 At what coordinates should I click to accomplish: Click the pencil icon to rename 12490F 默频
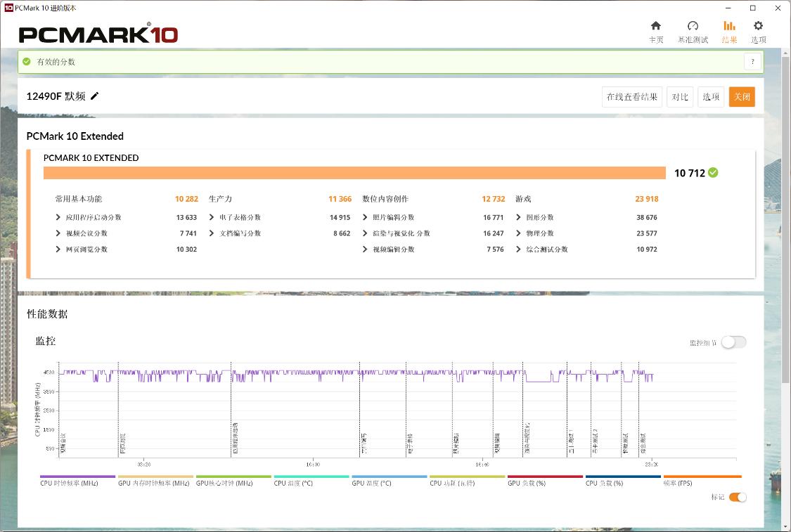[x=95, y=96]
